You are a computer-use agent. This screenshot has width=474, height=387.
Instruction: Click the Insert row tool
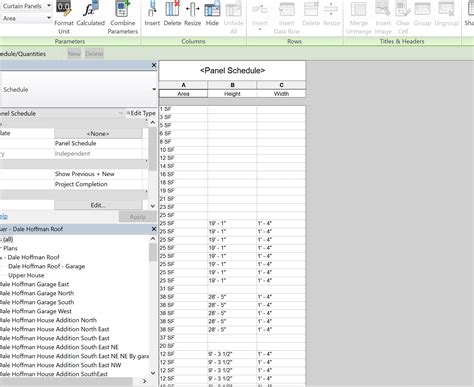coord(260,16)
